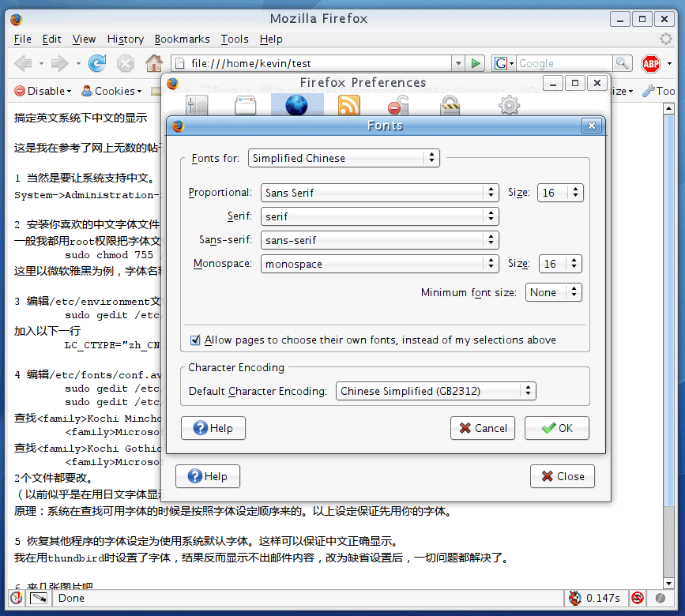The image size is (685, 616).
Task: Open the Privacy preferences icon
Action: coord(398,105)
